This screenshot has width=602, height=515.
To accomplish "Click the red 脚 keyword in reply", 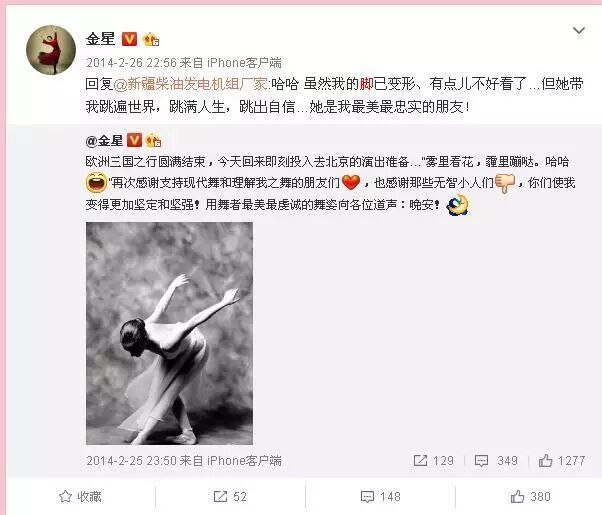I will pyautogui.click(x=366, y=84).
